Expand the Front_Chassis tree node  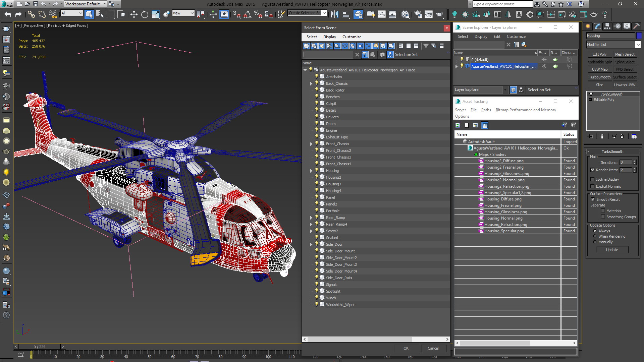click(311, 144)
